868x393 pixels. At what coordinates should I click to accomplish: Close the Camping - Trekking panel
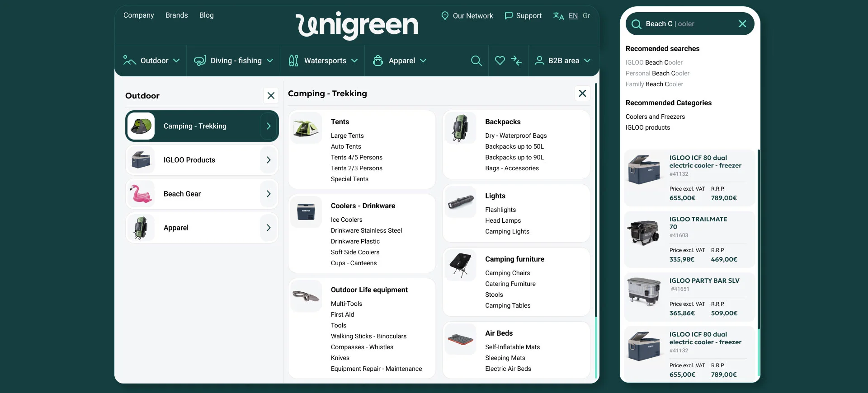point(582,94)
